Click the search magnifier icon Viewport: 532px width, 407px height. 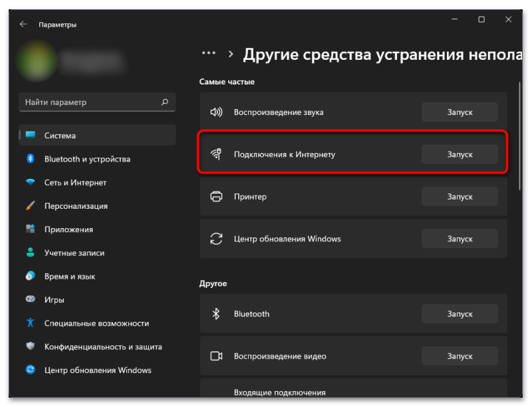[165, 102]
